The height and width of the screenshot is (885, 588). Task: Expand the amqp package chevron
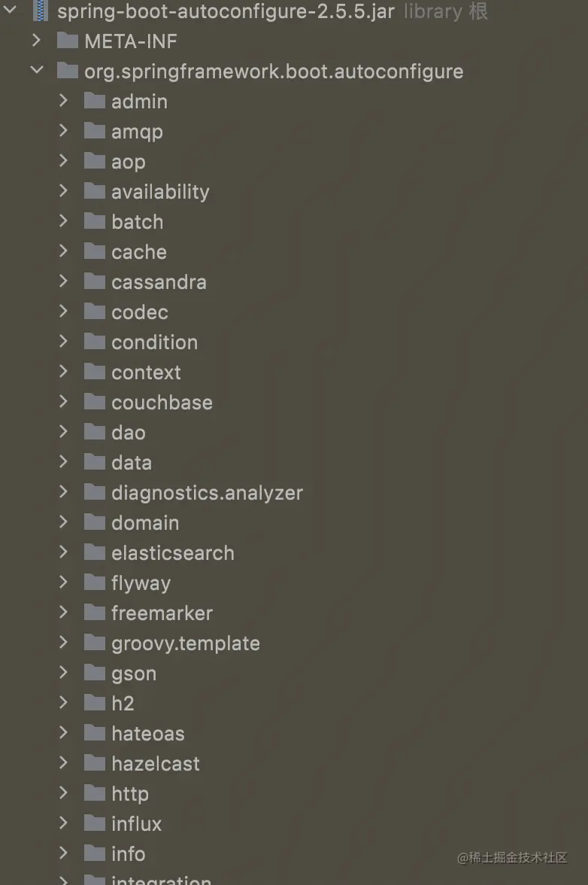(x=63, y=130)
